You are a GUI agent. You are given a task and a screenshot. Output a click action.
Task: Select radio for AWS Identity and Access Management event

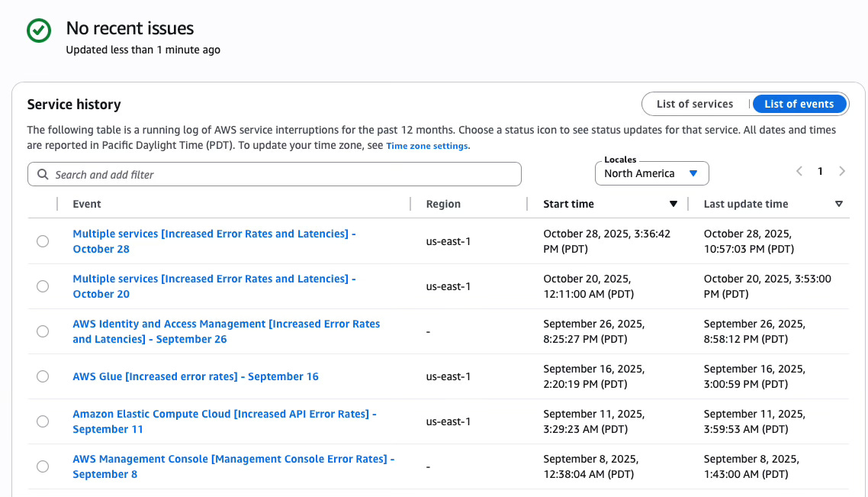pyautogui.click(x=43, y=331)
